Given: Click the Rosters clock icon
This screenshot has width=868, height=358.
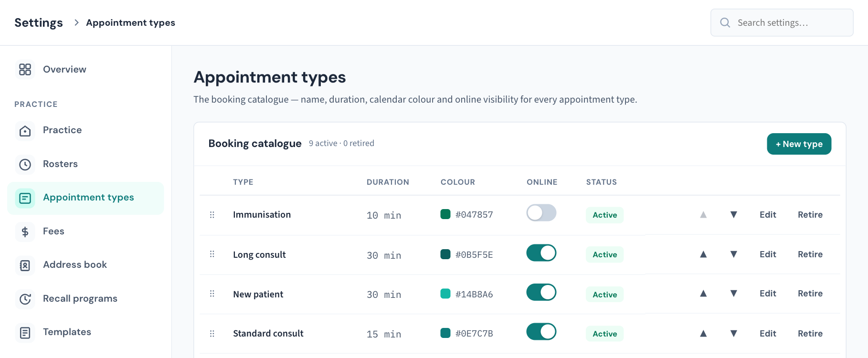Looking at the screenshot, I should pyautogui.click(x=25, y=165).
